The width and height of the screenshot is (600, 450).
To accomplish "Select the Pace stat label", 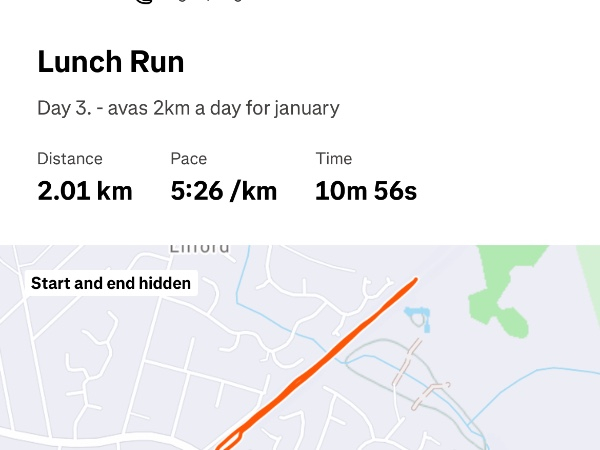I will (x=190, y=158).
